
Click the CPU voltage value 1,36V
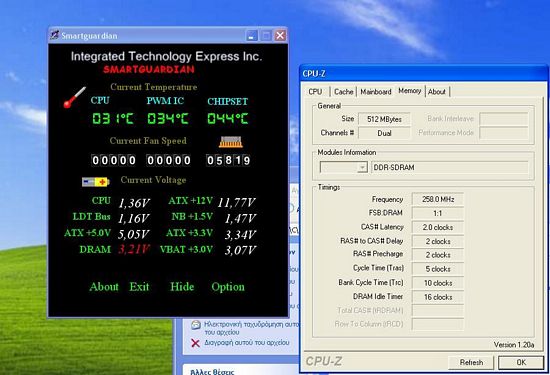(134, 203)
